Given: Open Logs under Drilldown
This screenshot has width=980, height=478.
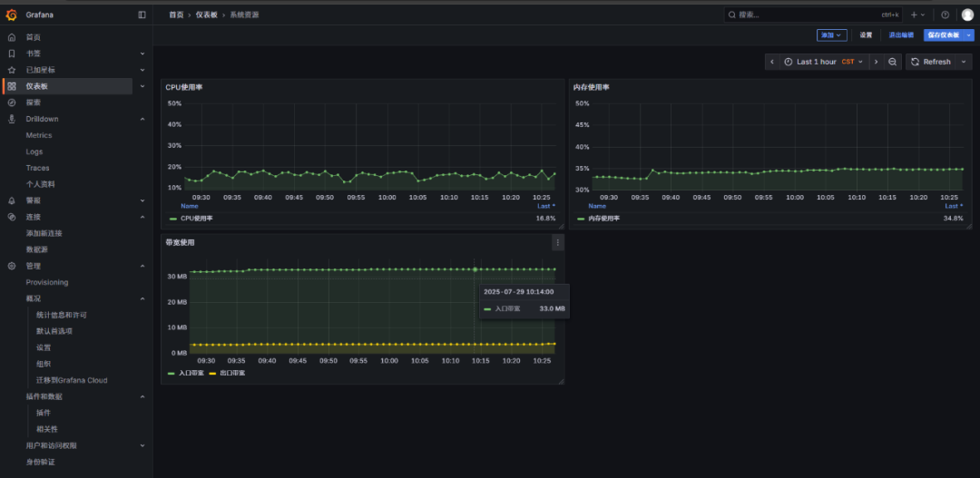Looking at the screenshot, I should click(x=34, y=151).
